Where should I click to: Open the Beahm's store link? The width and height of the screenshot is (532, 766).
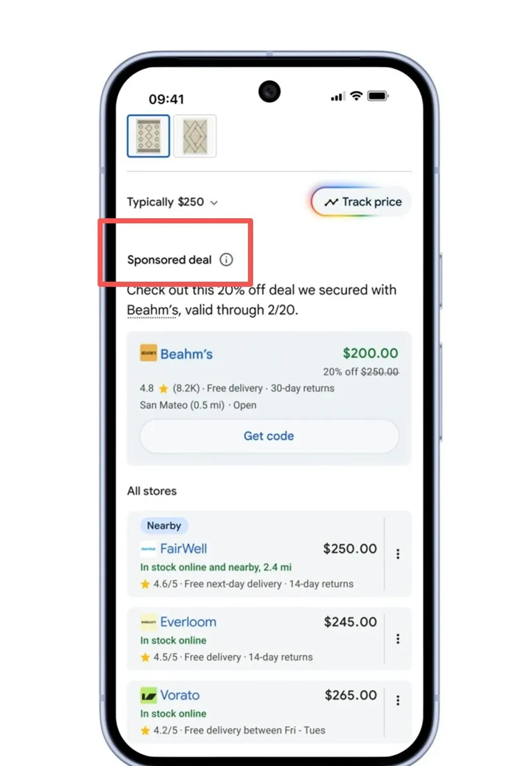187,354
